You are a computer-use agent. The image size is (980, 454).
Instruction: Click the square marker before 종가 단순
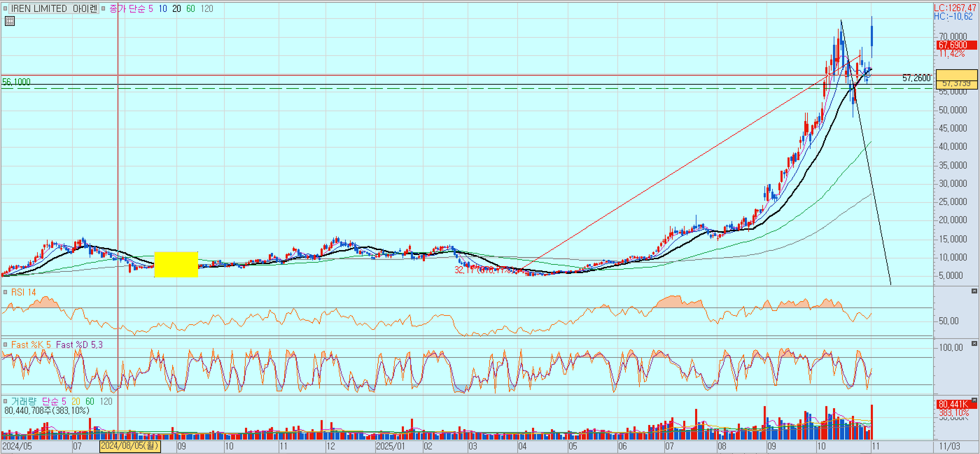point(103,8)
